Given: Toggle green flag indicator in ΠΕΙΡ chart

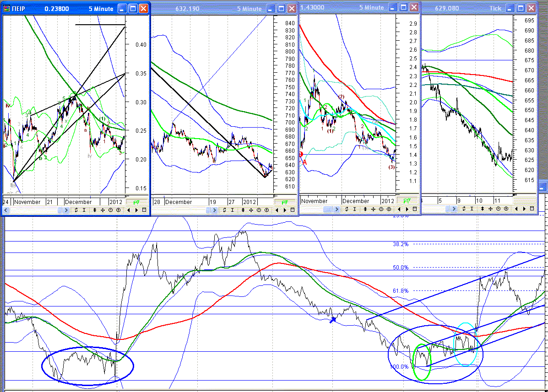Looking at the screenshot, I should [x=136, y=202].
